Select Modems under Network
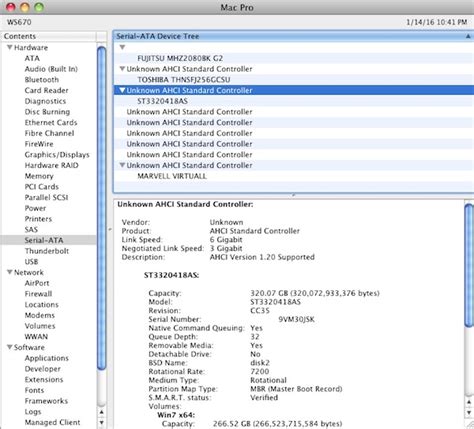The height and width of the screenshot is (429, 474). [x=40, y=315]
